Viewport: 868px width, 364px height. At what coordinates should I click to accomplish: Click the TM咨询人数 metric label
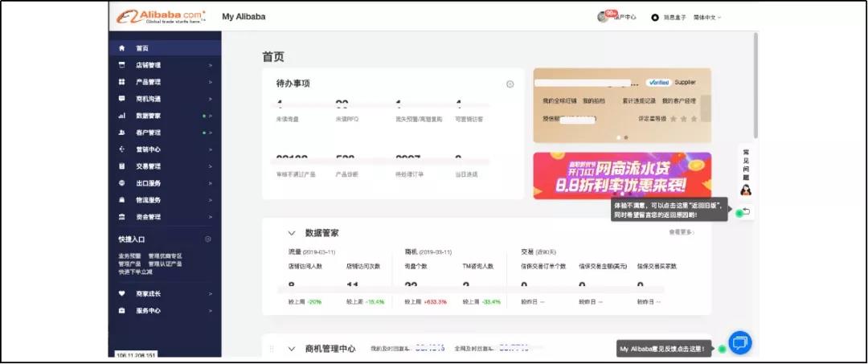[478, 266]
